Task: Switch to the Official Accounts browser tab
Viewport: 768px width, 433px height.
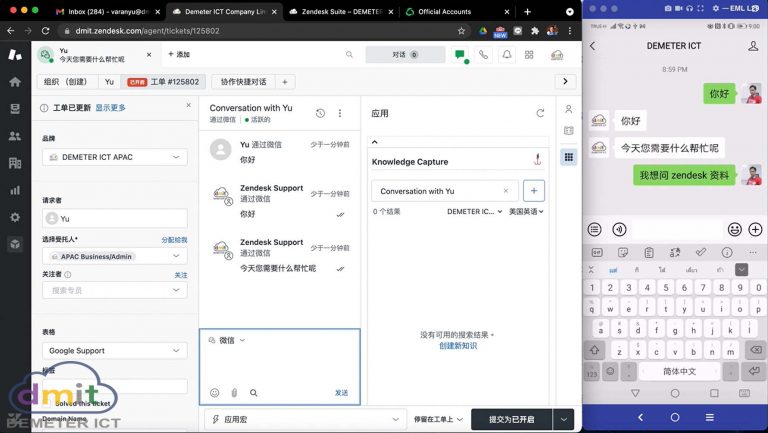Action: click(457, 12)
